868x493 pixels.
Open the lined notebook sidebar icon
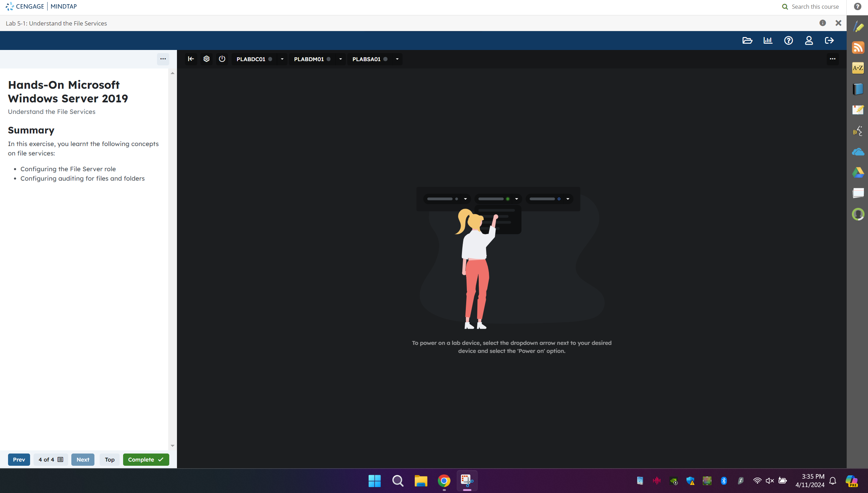(x=858, y=193)
